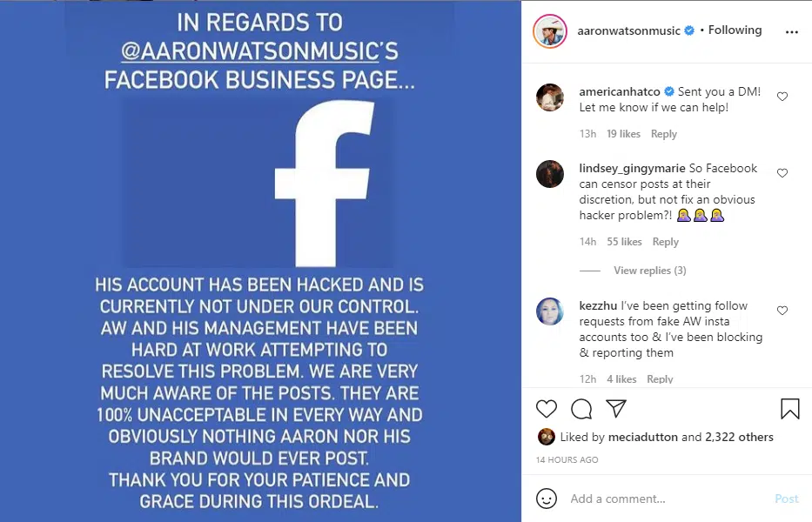This screenshot has width=812, height=522.
Task: Expand View replies (3)
Action: tap(649, 271)
